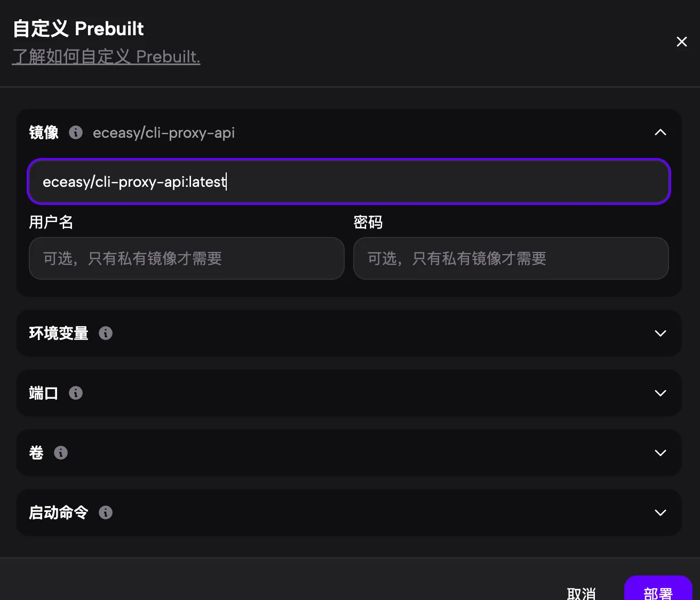Click the purple 部署 button
The width and height of the screenshot is (700, 600).
658,590
